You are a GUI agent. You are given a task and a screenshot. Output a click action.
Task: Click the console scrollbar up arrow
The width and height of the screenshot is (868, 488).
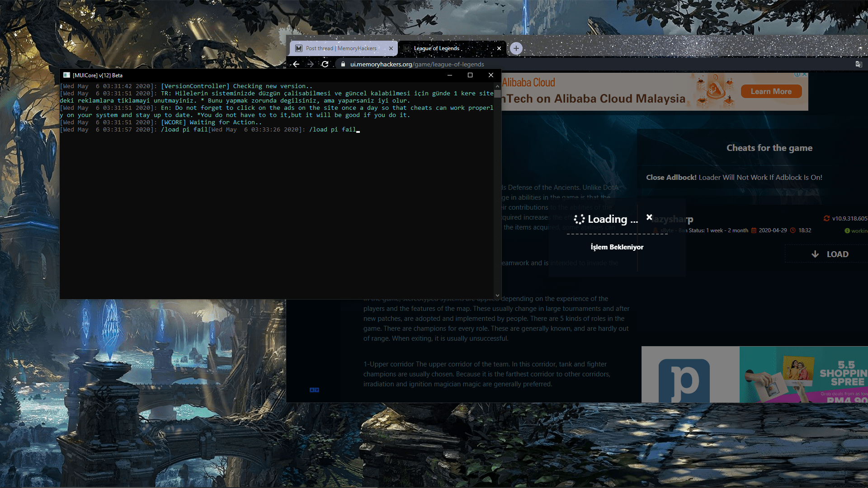(497, 86)
